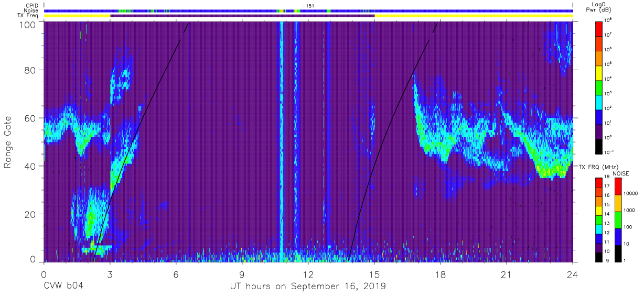Click the 21 tick on UT hours axis

tap(507, 275)
